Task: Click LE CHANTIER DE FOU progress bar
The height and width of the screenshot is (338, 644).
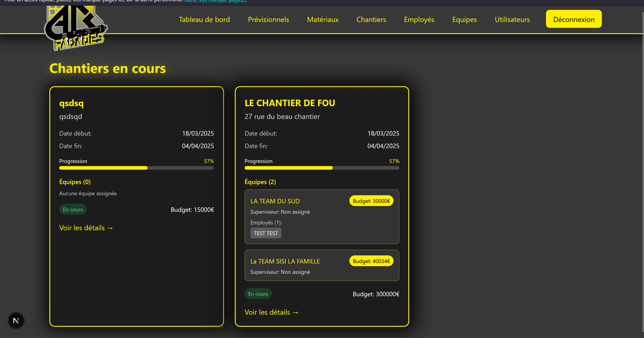Action: tap(322, 168)
